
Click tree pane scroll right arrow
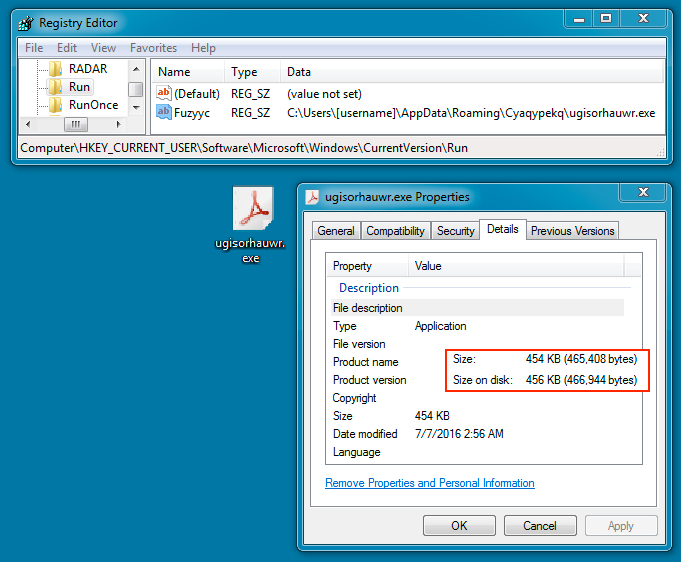118,125
